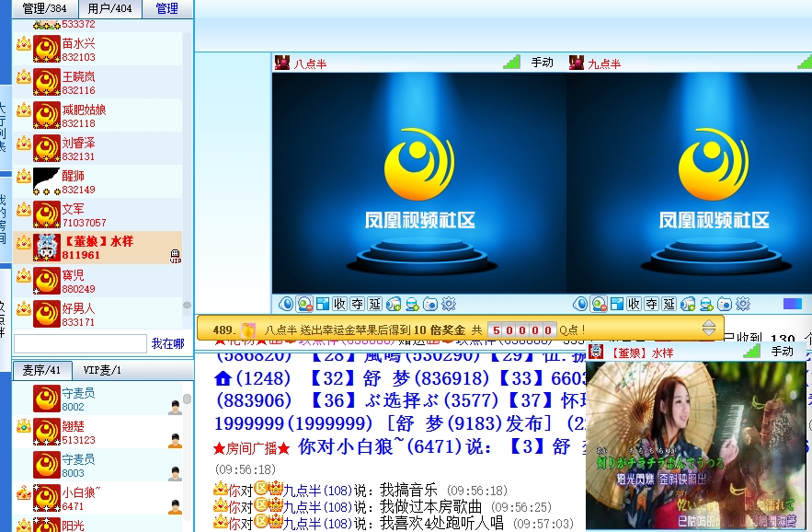Click the 手动 mode beside 八点半 video header
This screenshot has height=532, width=812.
click(543, 63)
